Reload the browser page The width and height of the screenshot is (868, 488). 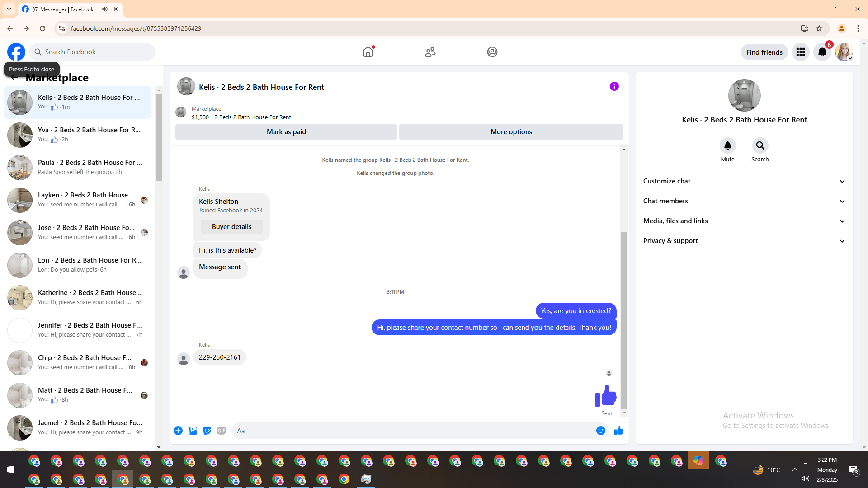click(42, 28)
